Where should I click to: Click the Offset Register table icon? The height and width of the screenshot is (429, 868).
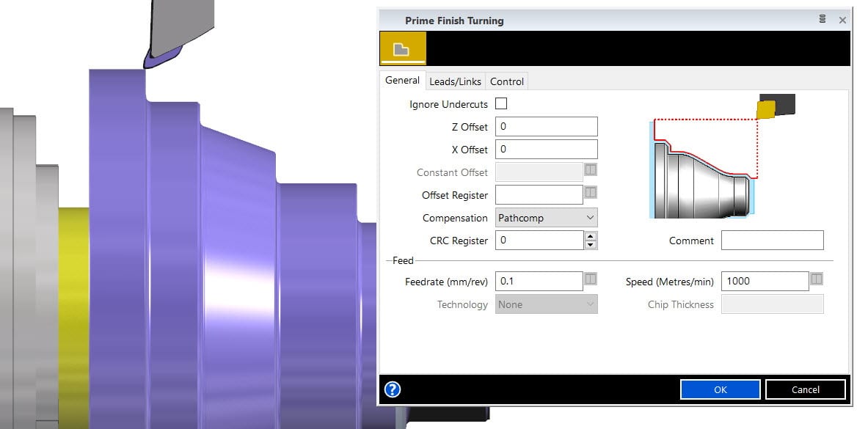591,193
